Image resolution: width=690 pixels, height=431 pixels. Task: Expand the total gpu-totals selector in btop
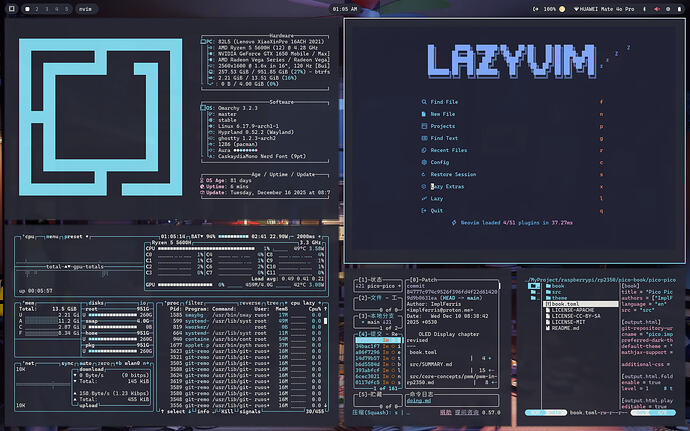[x=75, y=267]
